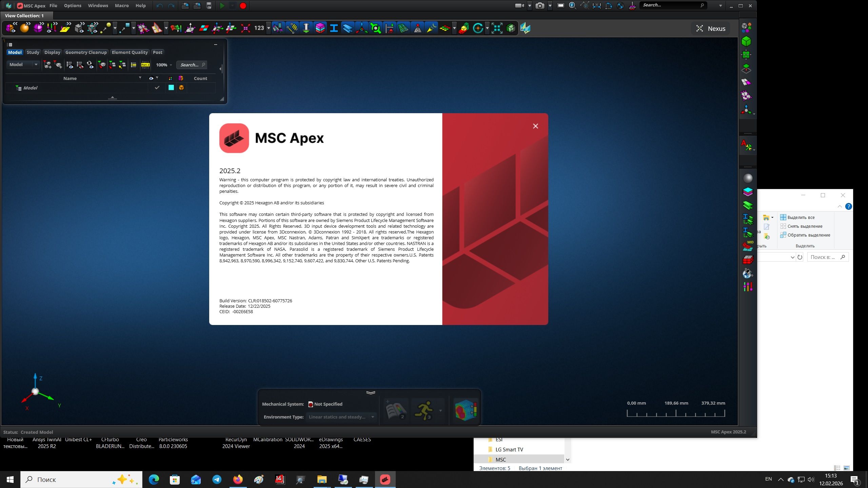The width and height of the screenshot is (868, 488).
Task: Click the cyan color swatch of the Model row
Action: pyautogui.click(x=171, y=88)
